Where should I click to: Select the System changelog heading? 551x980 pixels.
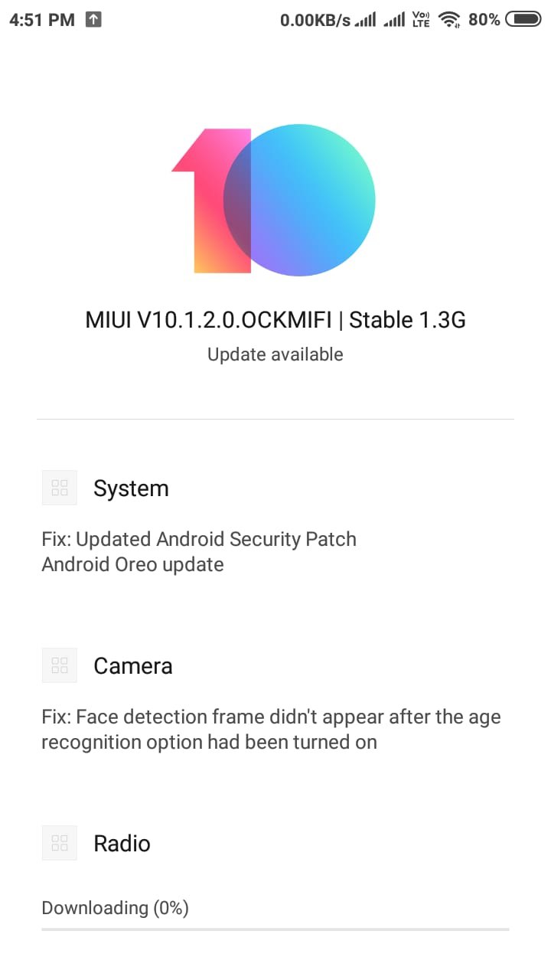131,488
